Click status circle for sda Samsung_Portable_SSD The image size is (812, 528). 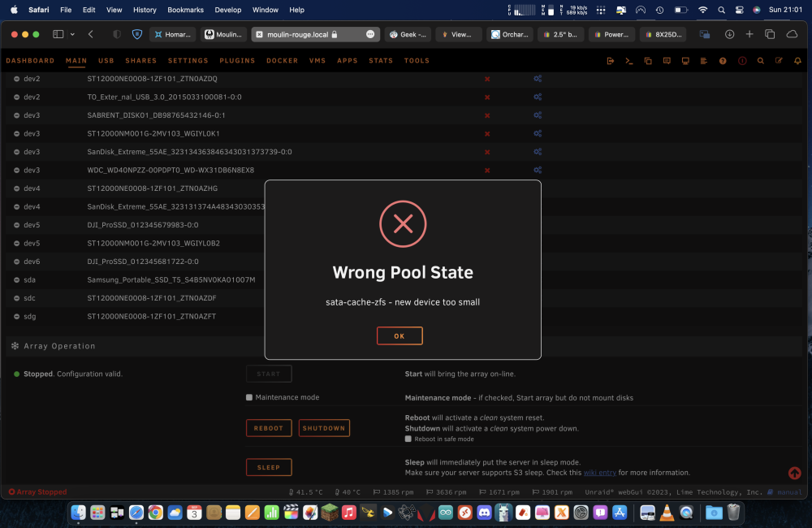click(x=16, y=279)
